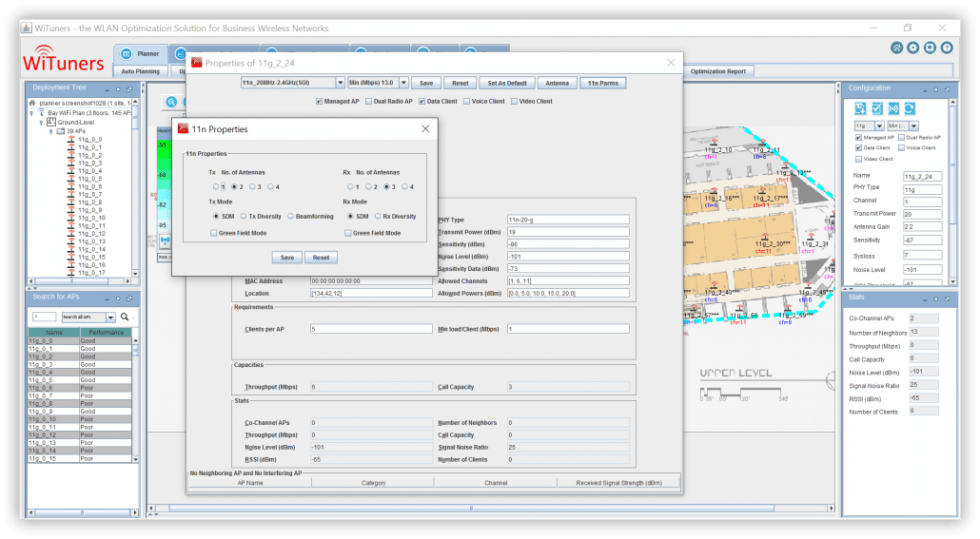Click the Antenna button
Screen dimensions: 980x539
tap(557, 83)
